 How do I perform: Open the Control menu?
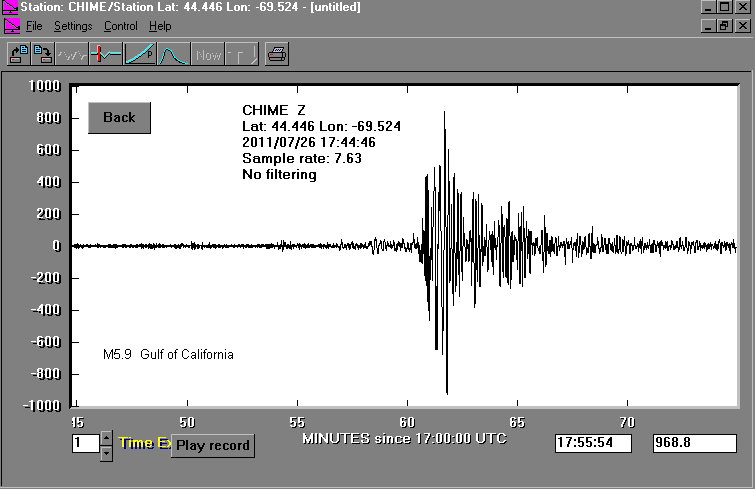tap(121, 26)
